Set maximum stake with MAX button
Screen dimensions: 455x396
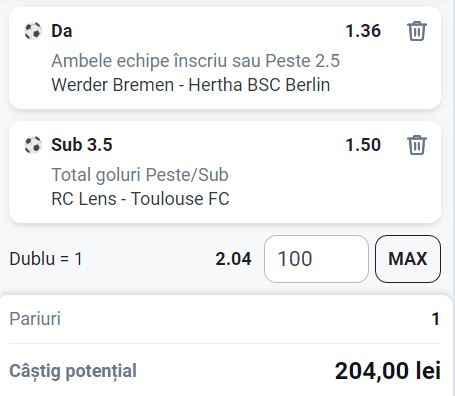408,259
